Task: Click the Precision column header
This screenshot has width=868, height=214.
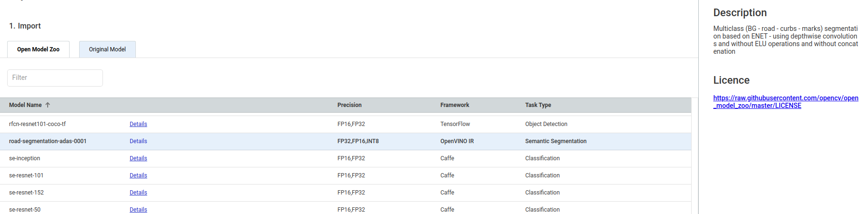Action: tap(349, 105)
